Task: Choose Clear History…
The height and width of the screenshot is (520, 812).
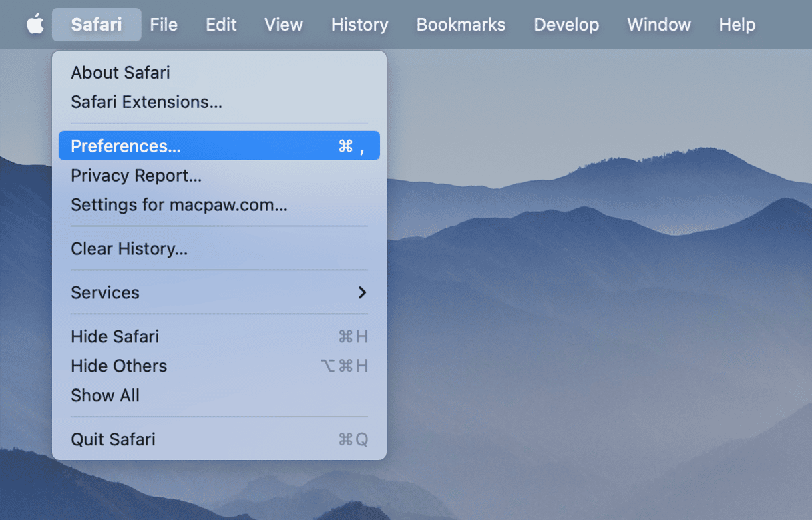Action: tap(129, 249)
